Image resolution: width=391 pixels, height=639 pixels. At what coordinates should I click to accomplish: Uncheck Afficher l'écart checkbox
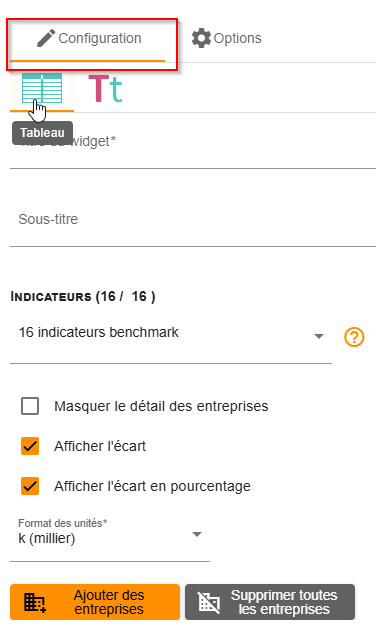tap(30, 446)
